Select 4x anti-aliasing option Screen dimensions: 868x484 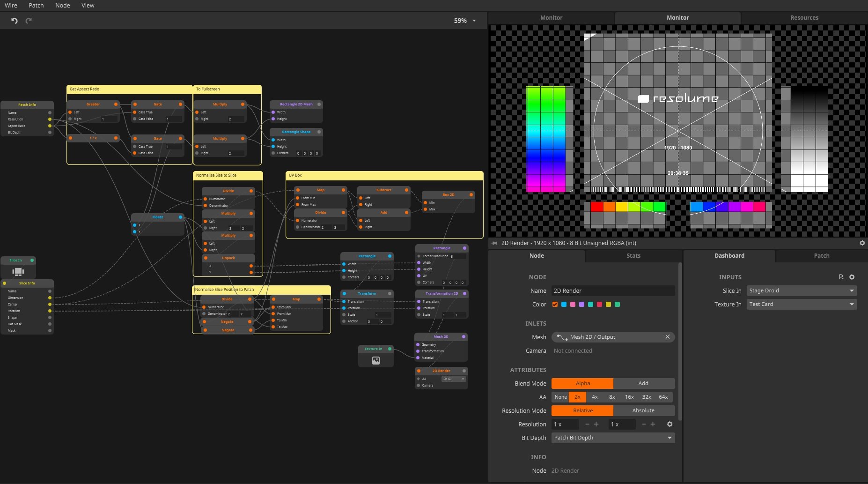click(595, 397)
